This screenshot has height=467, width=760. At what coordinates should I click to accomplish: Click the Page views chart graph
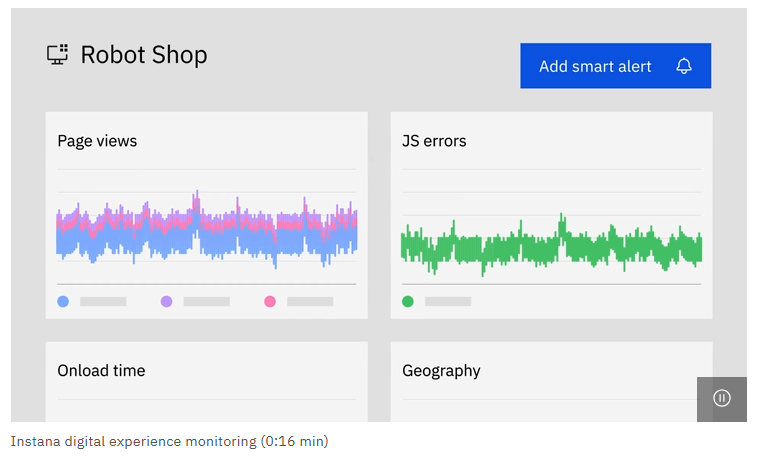click(206, 231)
